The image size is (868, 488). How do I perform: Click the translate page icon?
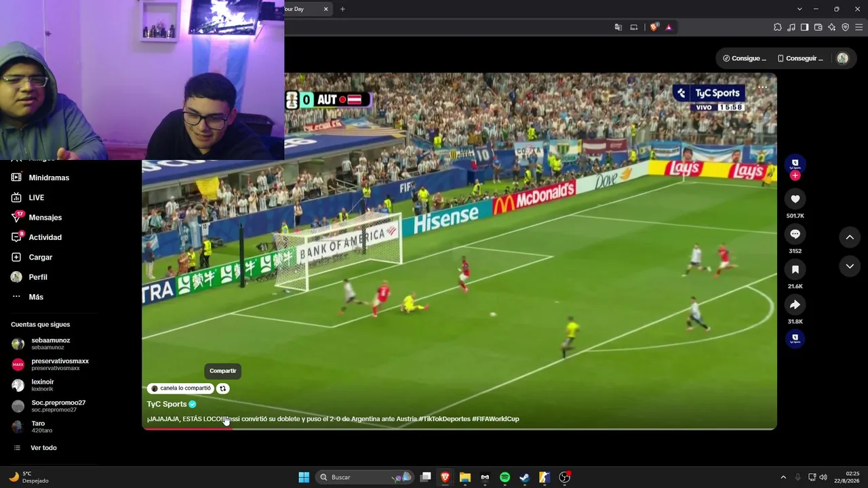pyautogui.click(x=618, y=27)
